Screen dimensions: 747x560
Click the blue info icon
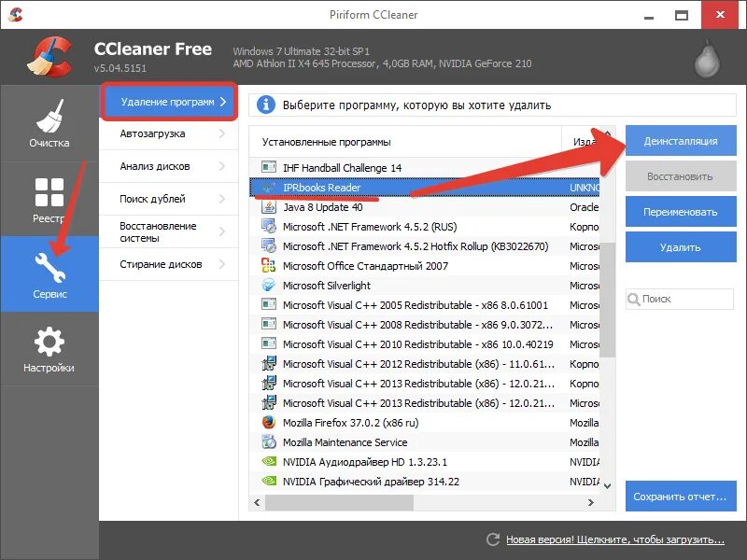click(266, 105)
